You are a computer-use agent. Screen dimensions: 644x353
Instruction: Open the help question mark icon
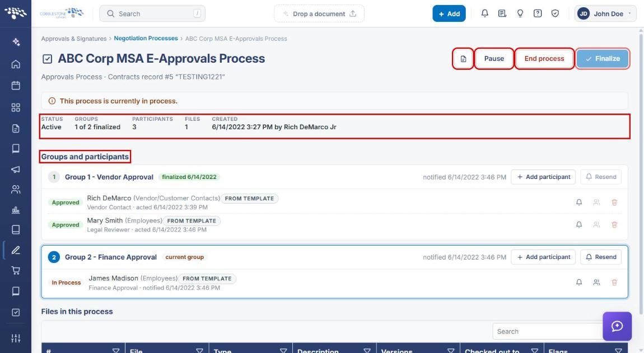[x=537, y=13]
